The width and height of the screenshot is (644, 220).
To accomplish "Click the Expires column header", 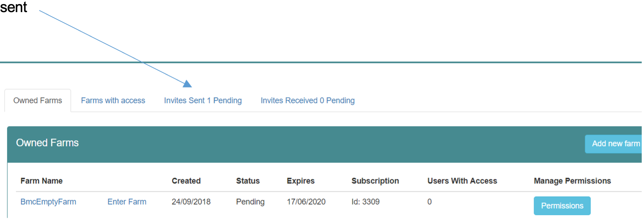I will coord(300,181).
